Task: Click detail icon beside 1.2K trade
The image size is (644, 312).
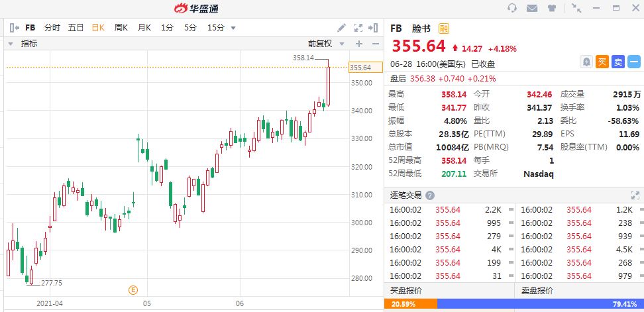Action: coord(642,210)
